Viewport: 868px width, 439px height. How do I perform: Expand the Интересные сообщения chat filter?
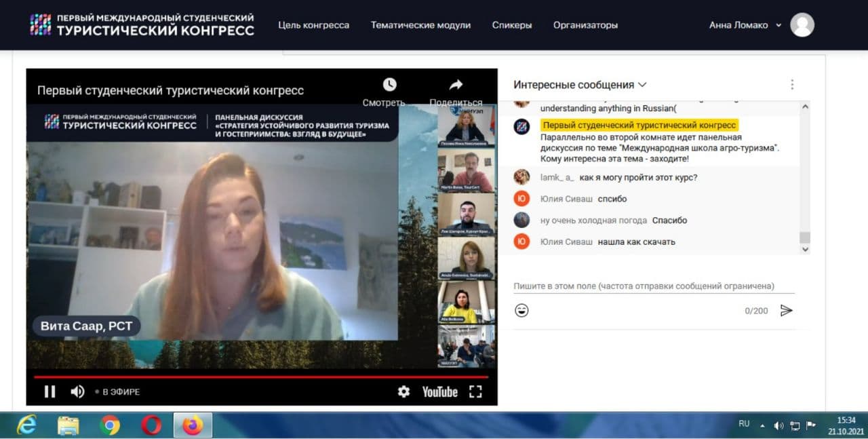pos(580,85)
